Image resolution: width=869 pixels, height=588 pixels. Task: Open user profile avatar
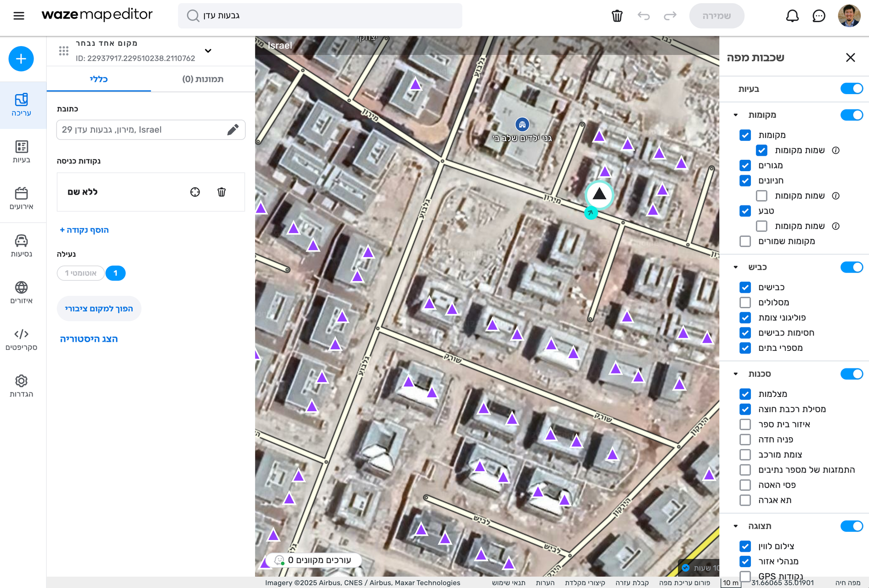849,16
